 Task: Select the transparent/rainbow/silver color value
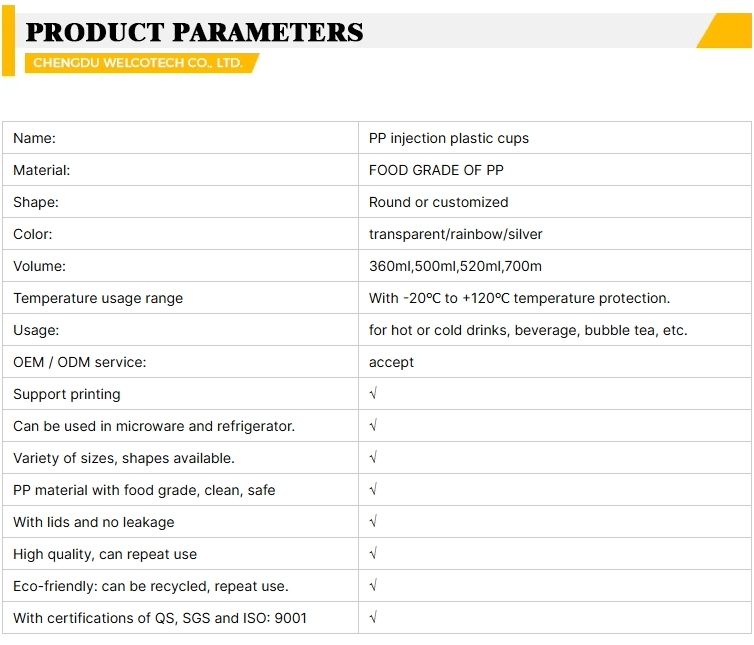(456, 234)
